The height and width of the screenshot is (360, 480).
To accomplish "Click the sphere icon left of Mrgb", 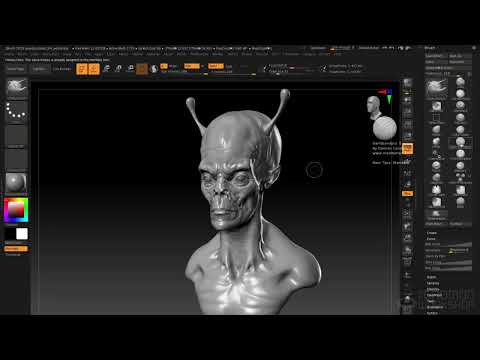I will [x=154, y=69].
